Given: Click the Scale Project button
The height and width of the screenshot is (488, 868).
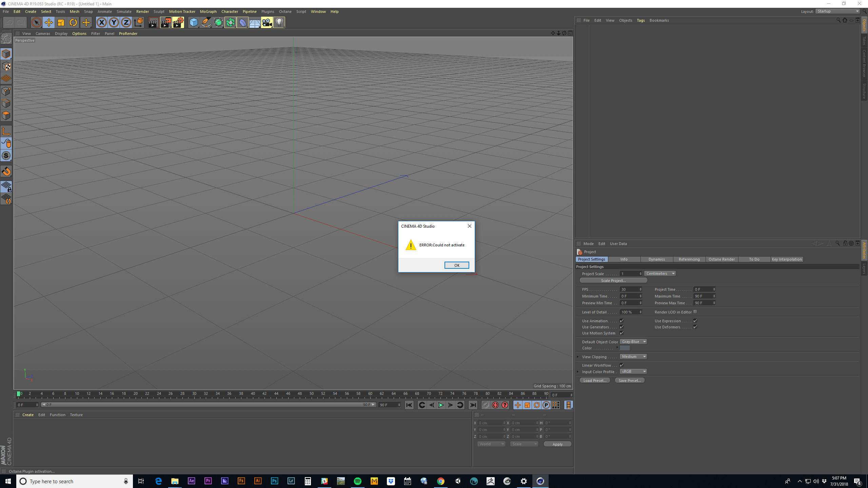Looking at the screenshot, I should (x=613, y=281).
